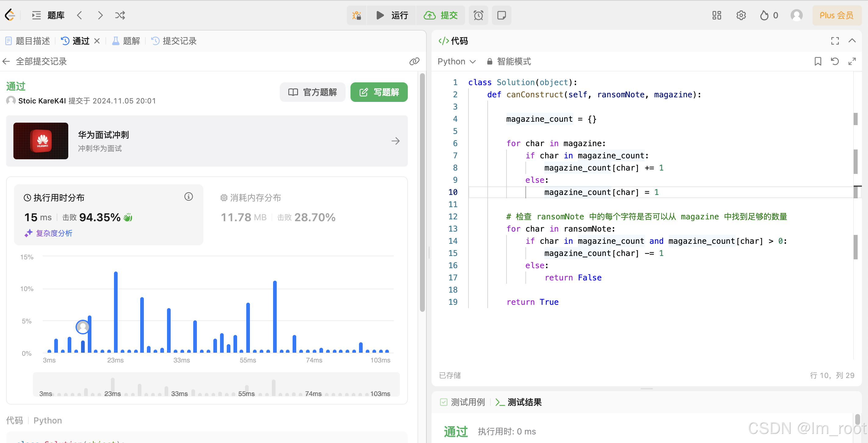868x443 pixels.
Task: Go to previous problem arrow
Action: click(80, 15)
